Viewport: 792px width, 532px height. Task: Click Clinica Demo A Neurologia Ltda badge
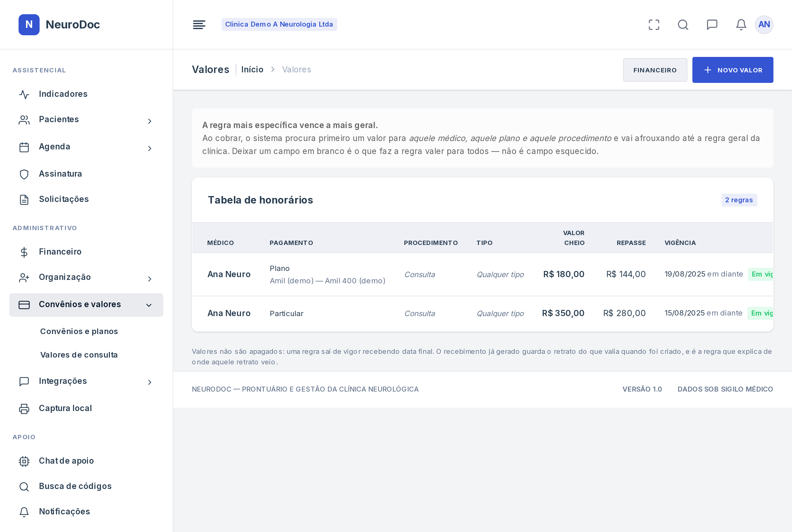point(279,24)
